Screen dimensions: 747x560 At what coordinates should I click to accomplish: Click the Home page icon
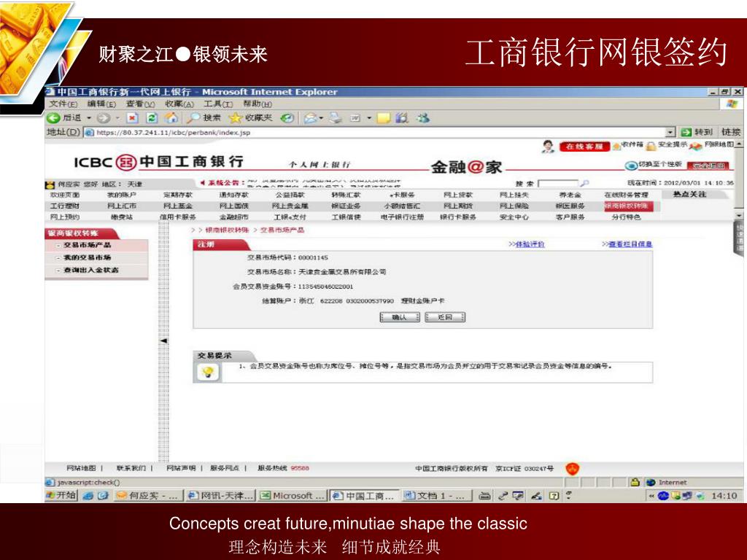point(171,117)
